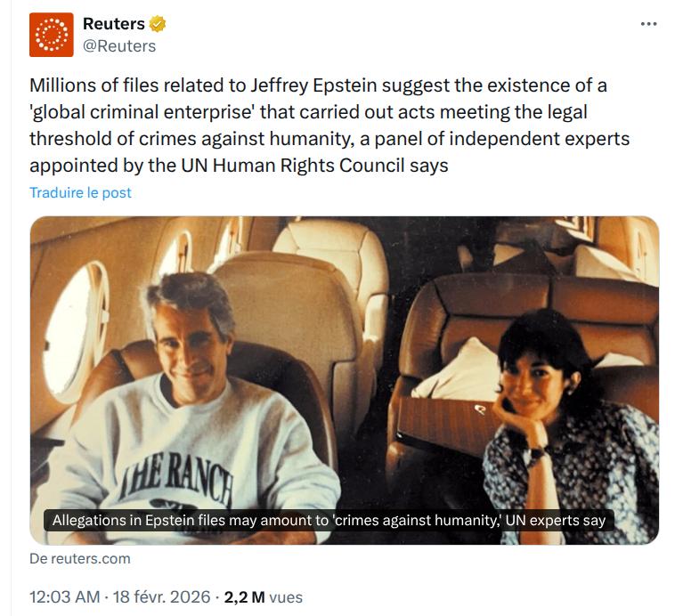Click the "12:03 AM" post time
Screen dimensions: 675x616
click(64, 597)
